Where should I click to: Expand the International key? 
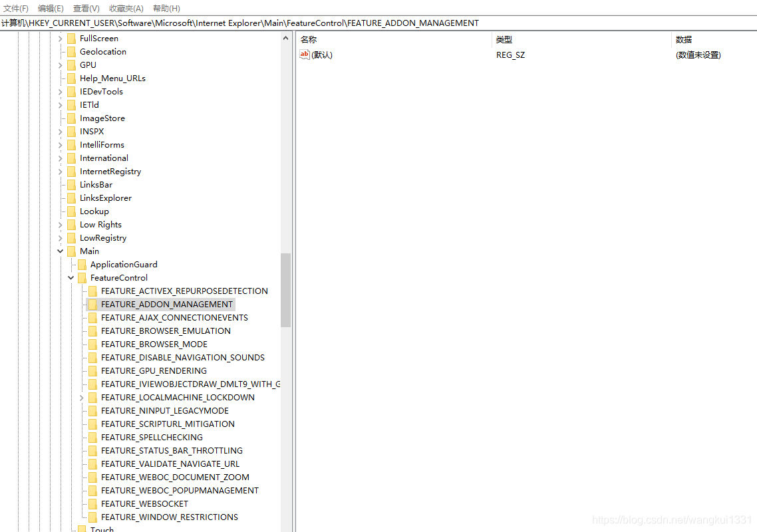(x=61, y=158)
